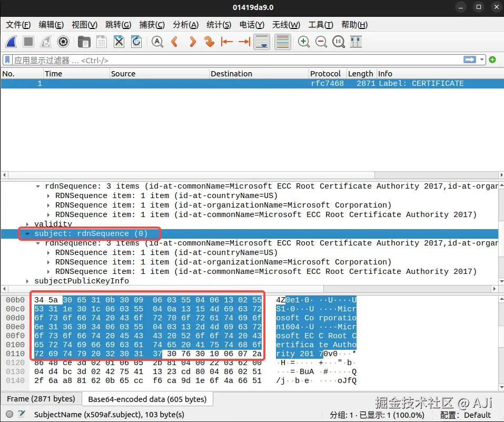This screenshot has width=504, height=422.
Task: Collapse the subject: rdnSequence (0) node
Action: [x=27, y=234]
